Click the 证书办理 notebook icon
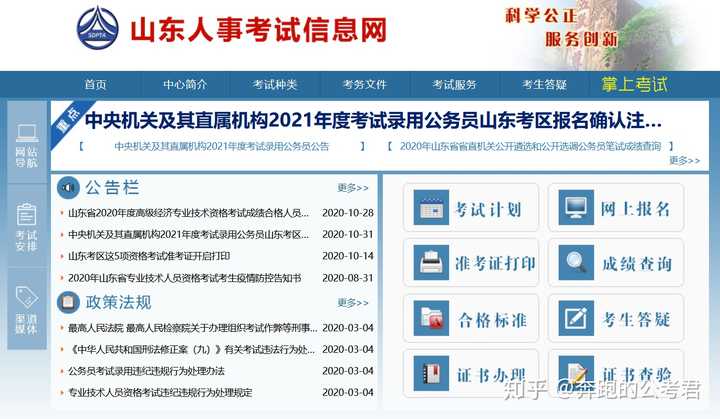This screenshot has width=720, height=419. (431, 374)
